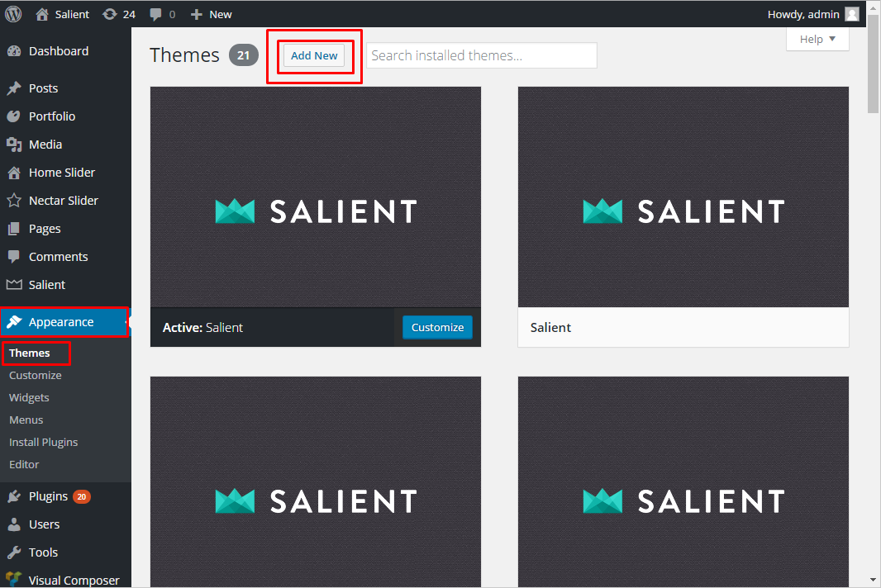
Task: Click the Home Slider house icon
Action: (x=14, y=173)
